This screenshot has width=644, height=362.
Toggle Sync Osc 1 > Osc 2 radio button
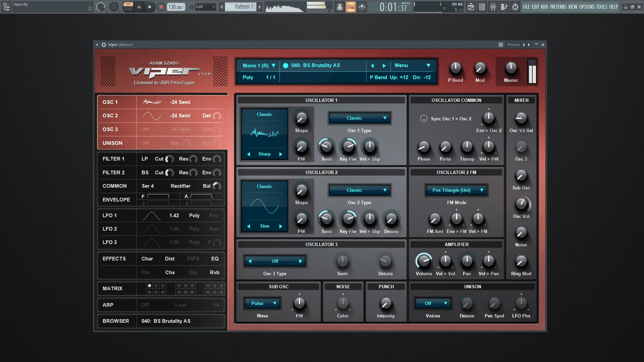click(x=424, y=119)
